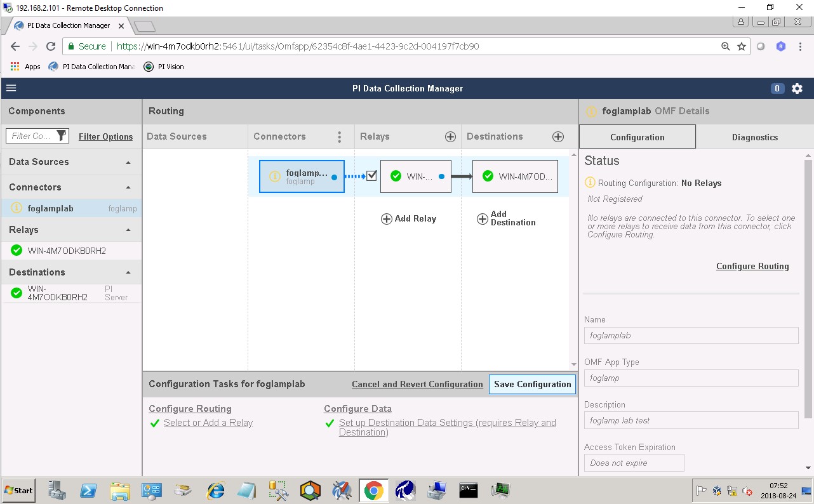Select the Configuration tab

coord(637,137)
